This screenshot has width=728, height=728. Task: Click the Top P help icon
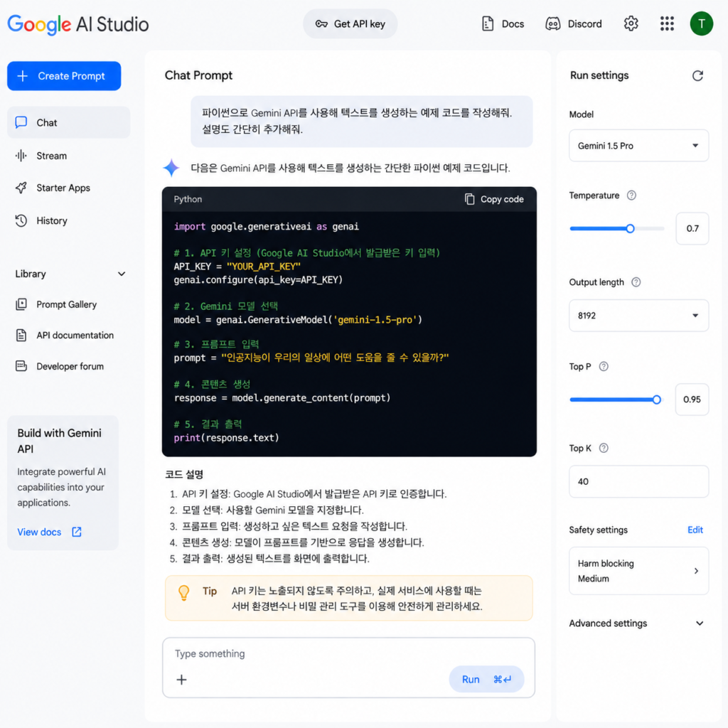[x=604, y=366]
